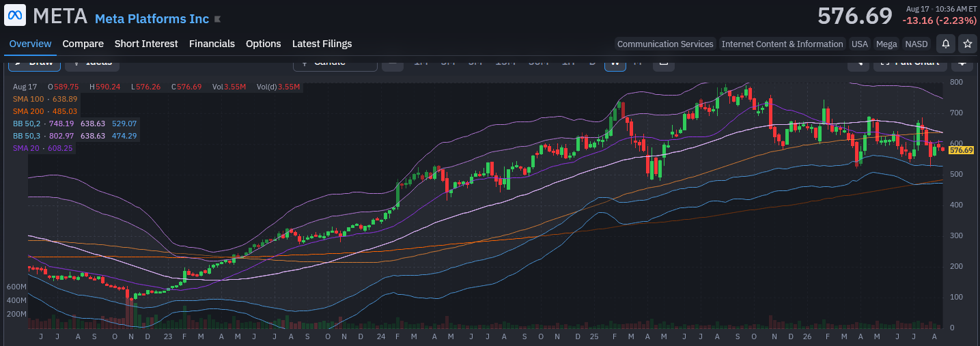Open the Latest Filings tab
The width and height of the screenshot is (980, 346).
pyautogui.click(x=322, y=44)
